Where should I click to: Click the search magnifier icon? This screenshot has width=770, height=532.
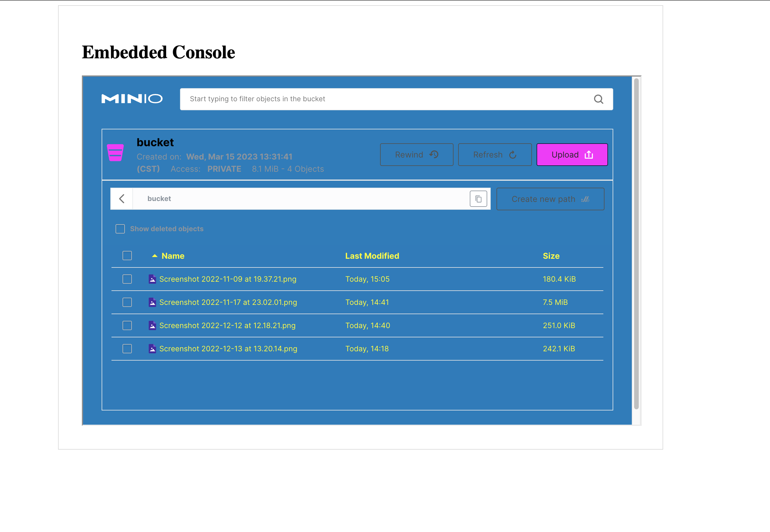(x=598, y=99)
